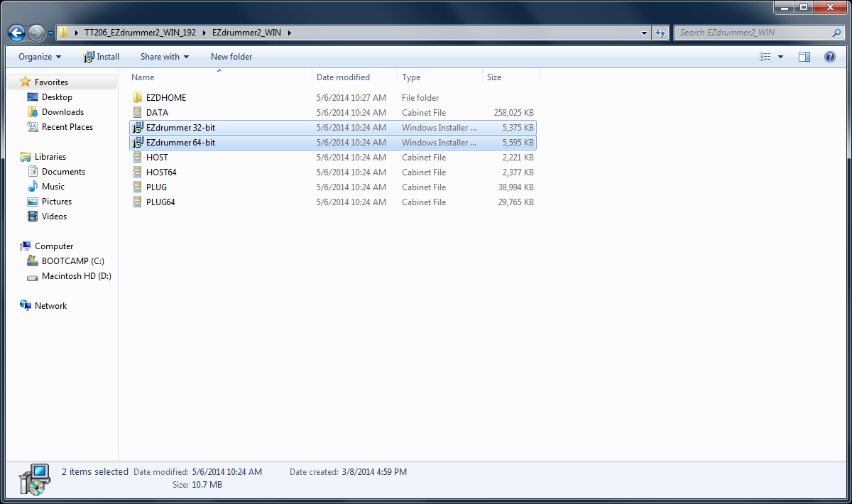Select the EZDHOME folder name

click(x=166, y=98)
